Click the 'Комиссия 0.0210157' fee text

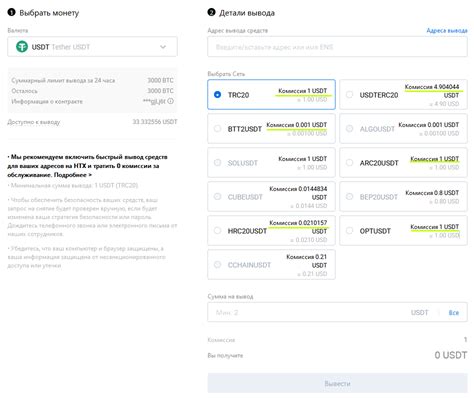[298, 223]
